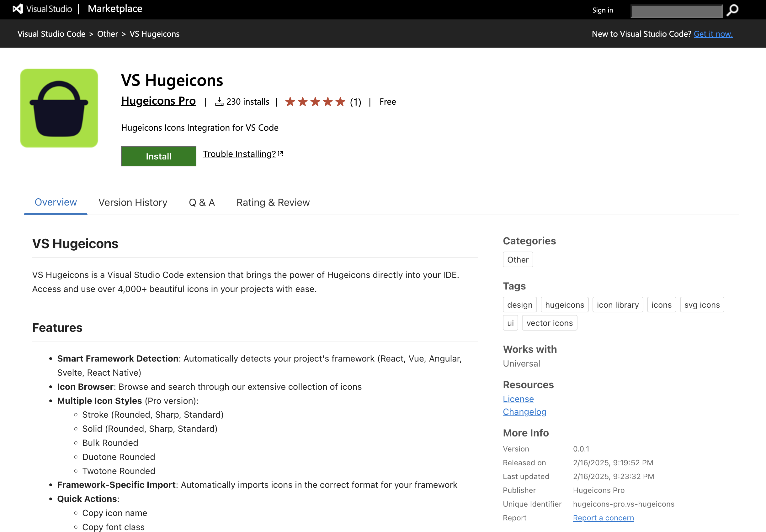The width and height of the screenshot is (766, 532).
Task: Click into the Marketplace search field
Action: pos(676,11)
